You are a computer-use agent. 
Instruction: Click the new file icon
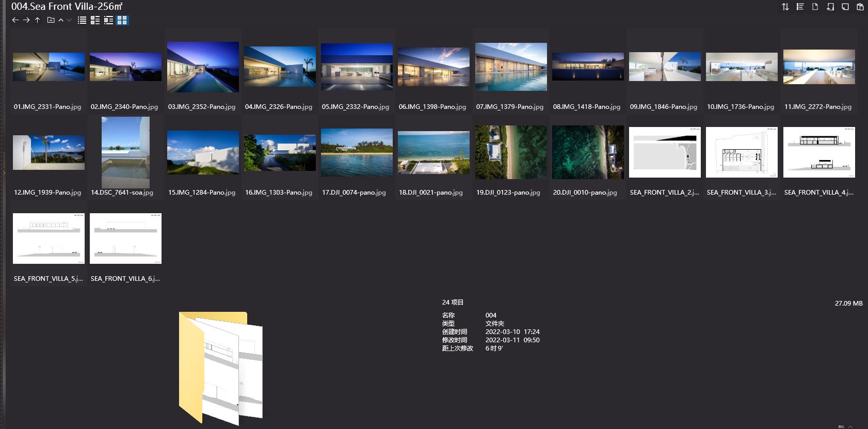[x=815, y=7]
